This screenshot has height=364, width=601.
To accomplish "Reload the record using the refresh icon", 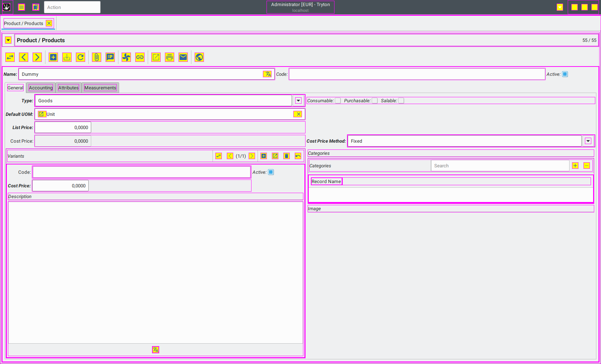I will (80, 57).
